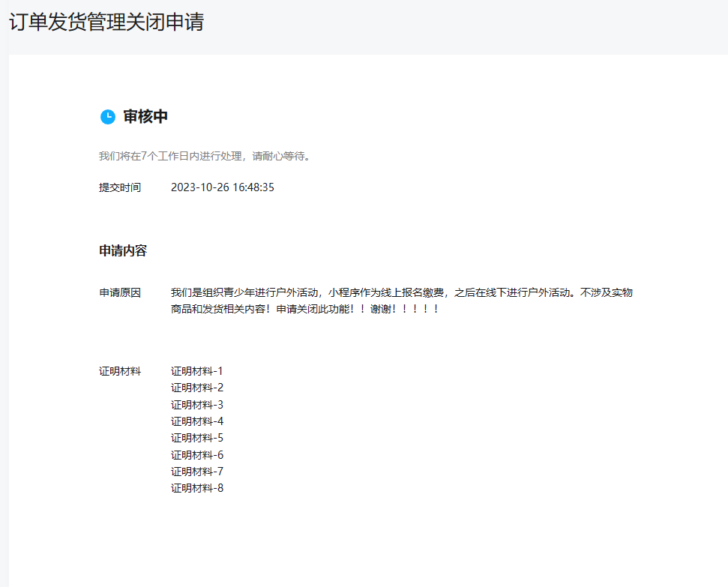
Task: Click the 审核中 status heading
Action: [x=145, y=116]
